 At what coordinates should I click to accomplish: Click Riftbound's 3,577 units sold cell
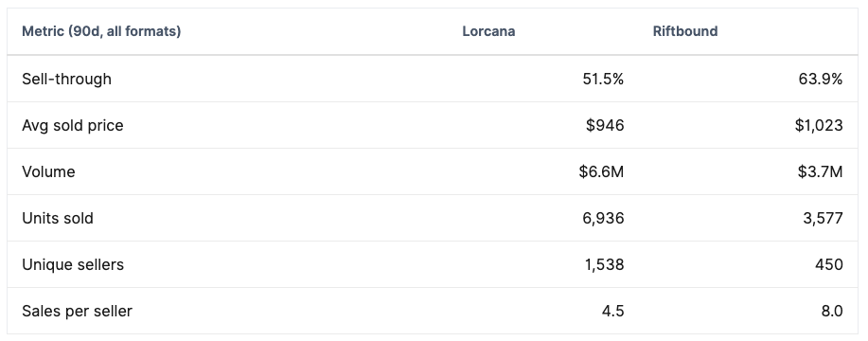tap(823, 219)
